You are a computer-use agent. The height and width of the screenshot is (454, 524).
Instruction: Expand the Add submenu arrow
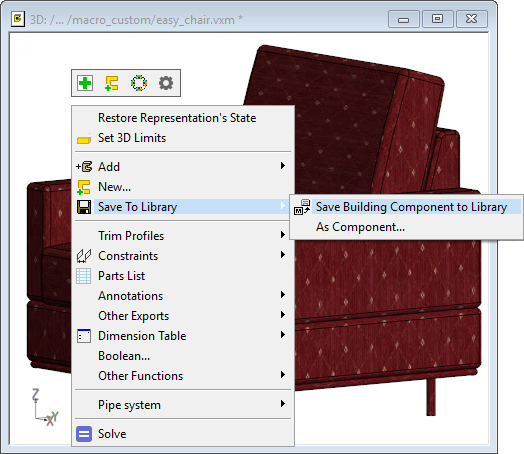pos(283,166)
